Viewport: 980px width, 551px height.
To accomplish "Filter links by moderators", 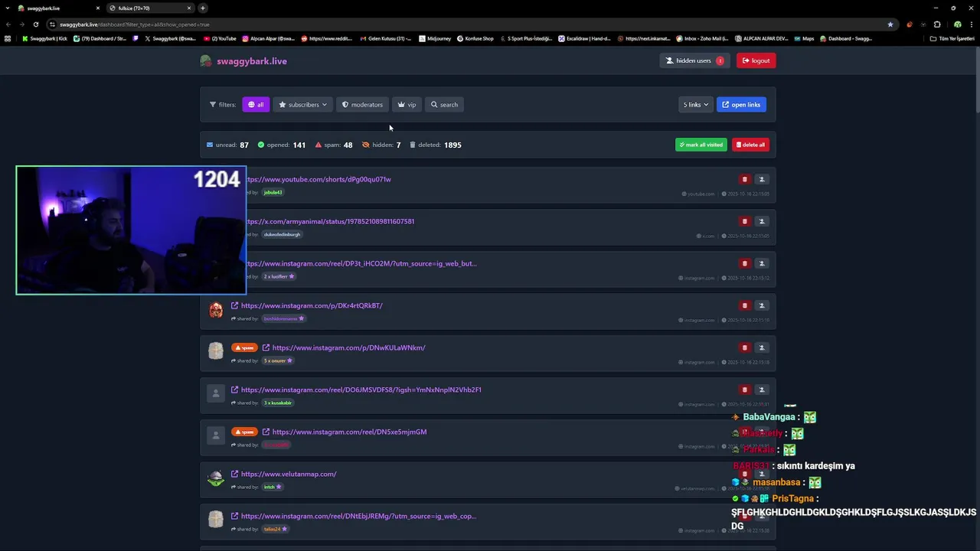I will [362, 105].
